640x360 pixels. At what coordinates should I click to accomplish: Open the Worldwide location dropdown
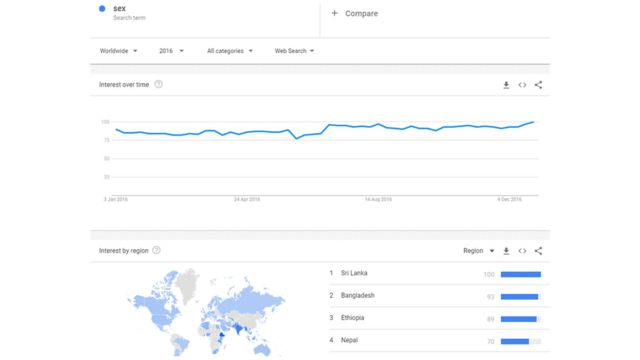tap(118, 51)
